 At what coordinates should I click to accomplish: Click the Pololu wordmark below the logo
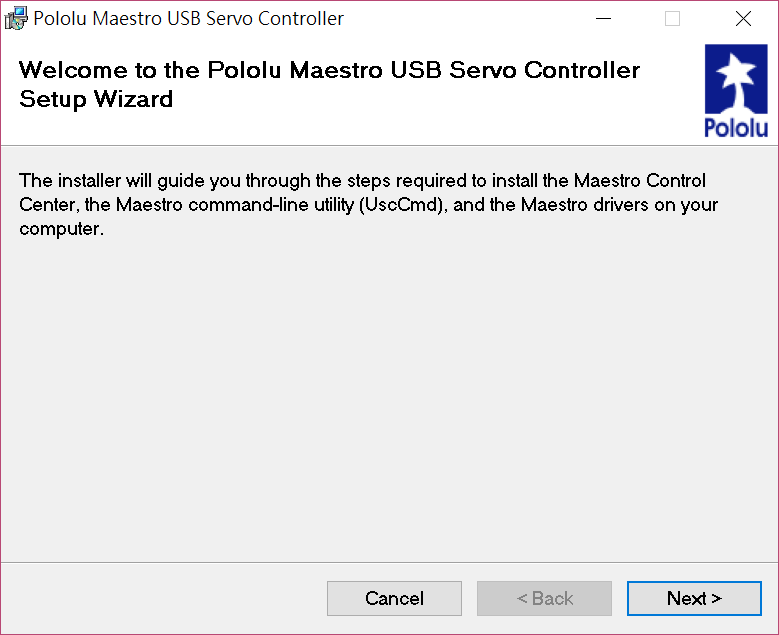pos(736,128)
